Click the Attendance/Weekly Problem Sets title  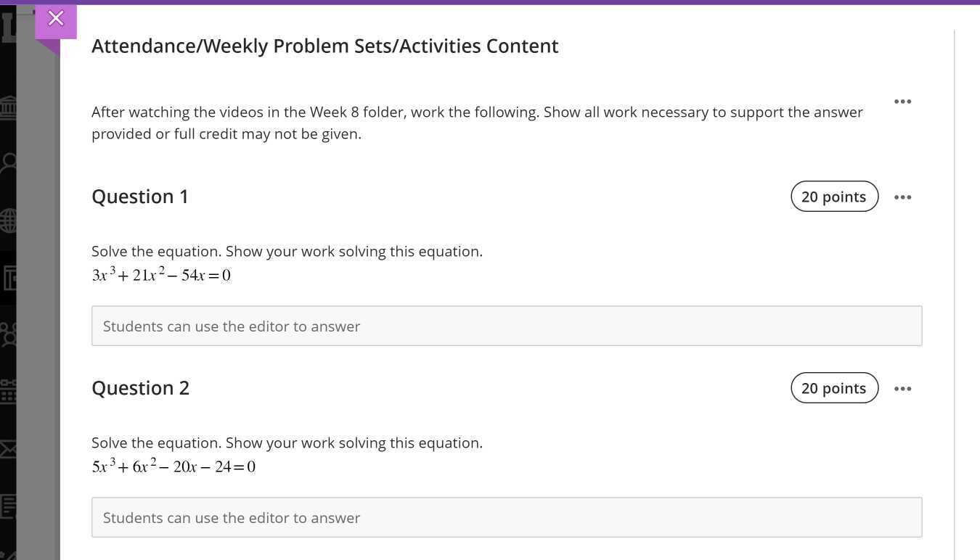[325, 46]
